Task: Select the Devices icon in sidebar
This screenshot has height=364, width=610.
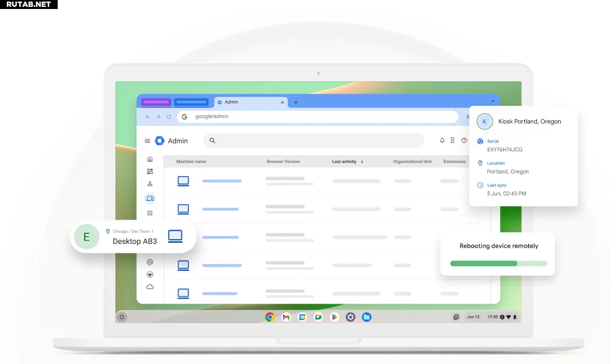Action: tap(150, 198)
